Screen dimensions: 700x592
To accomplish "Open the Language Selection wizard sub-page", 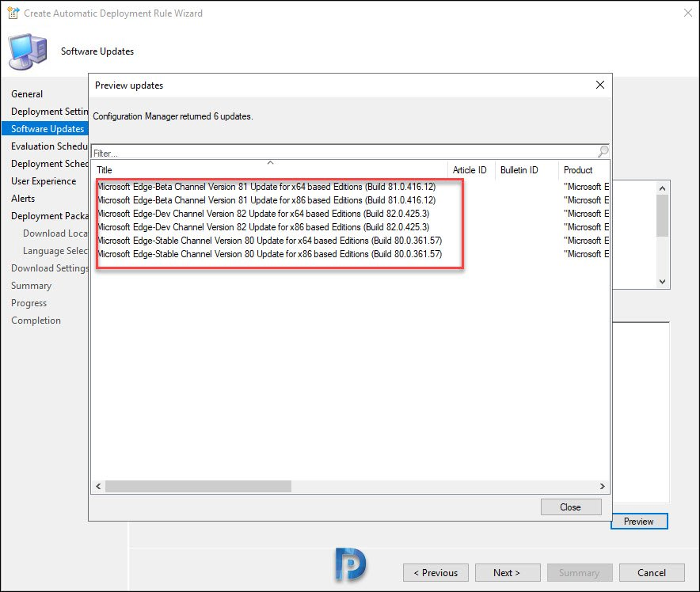I will tap(55, 250).
